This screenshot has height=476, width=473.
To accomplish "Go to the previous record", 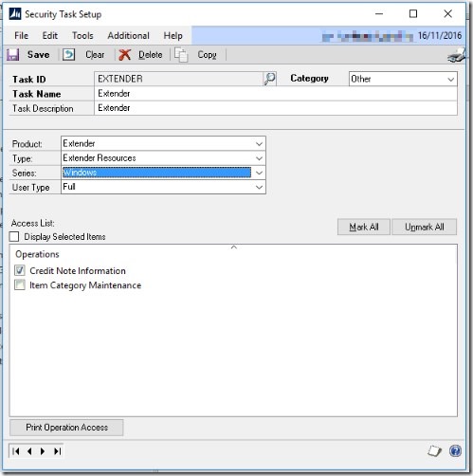I will click(29, 451).
